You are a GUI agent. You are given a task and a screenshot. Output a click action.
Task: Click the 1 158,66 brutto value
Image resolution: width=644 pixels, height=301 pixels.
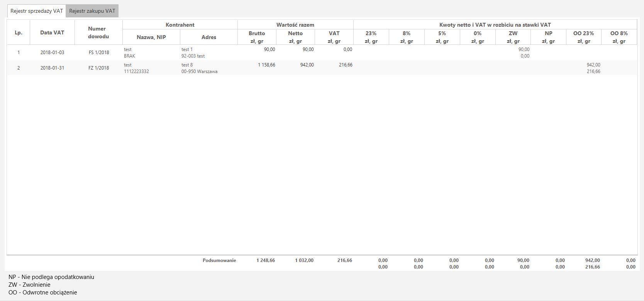(x=266, y=65)
